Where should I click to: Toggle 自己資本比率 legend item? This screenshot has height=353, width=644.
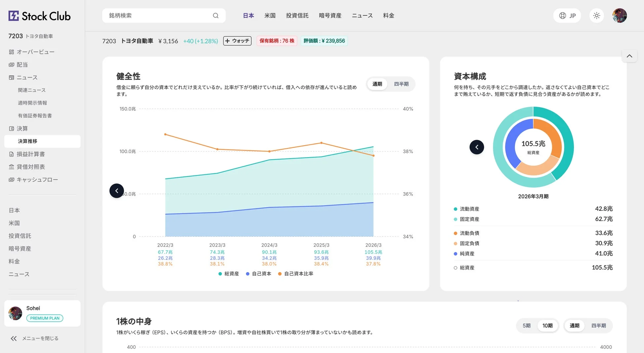(x=296, y=274)
